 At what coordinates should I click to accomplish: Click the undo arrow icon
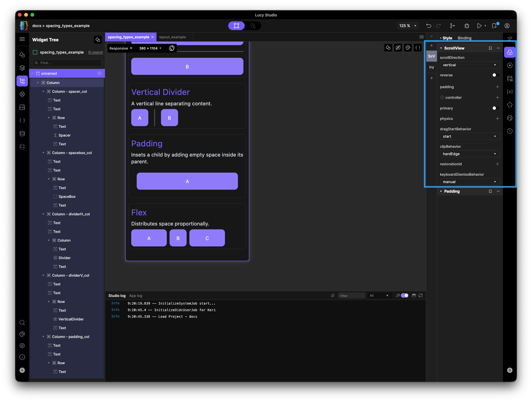(428, 26)
